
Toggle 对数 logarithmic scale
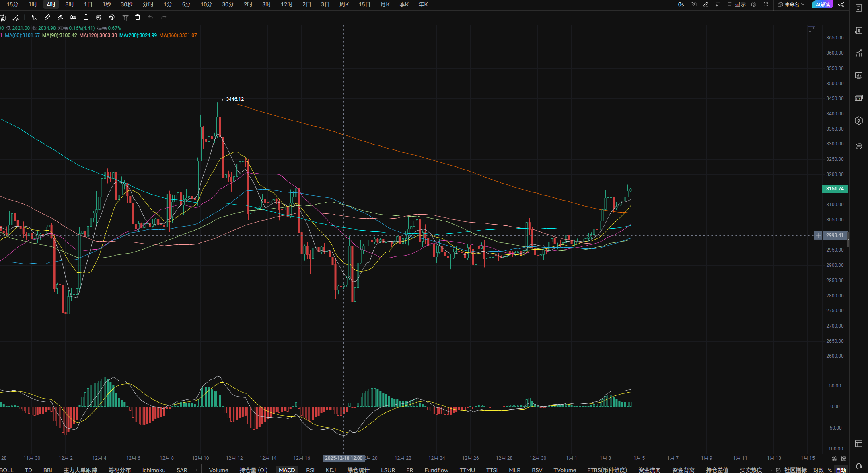[x=818, y=470]
